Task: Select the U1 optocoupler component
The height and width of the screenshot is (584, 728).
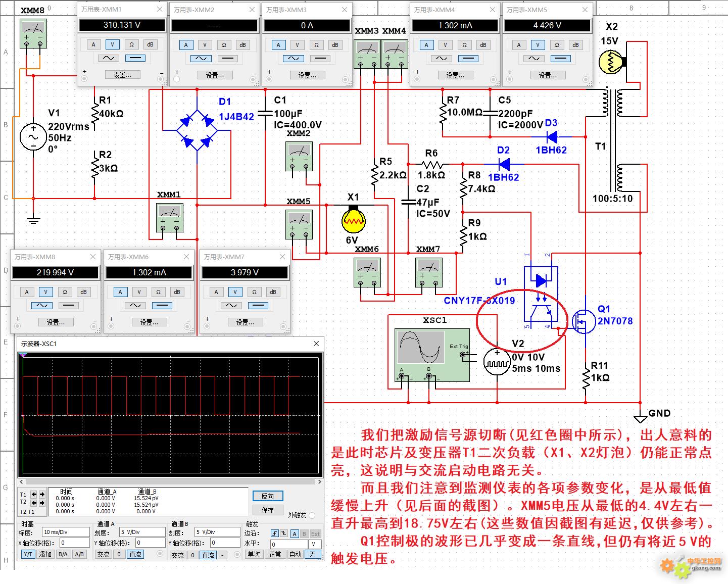Action: [541, 294]
